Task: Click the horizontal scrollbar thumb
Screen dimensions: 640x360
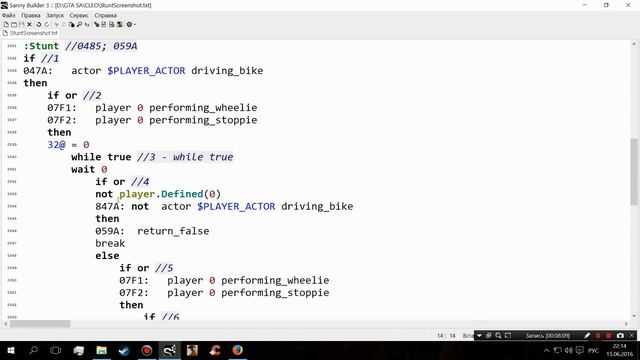Action: tap(40, 324)
